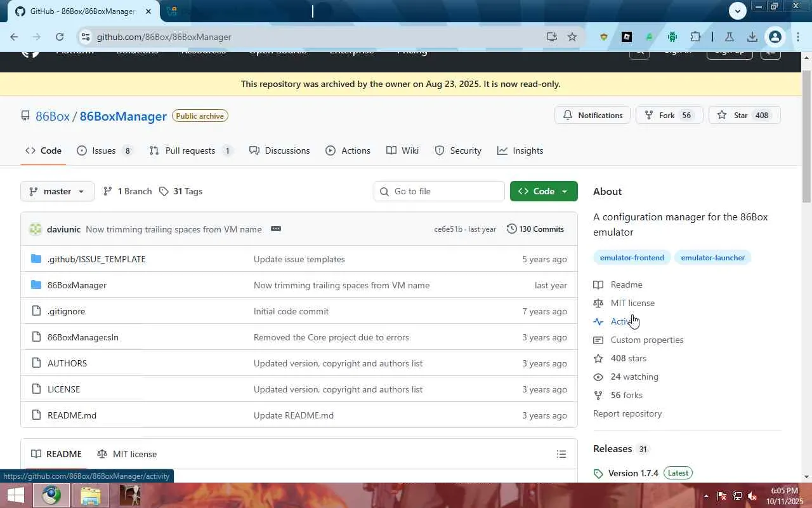The width and height of the screenshot is (812, 508).
Task: Open commit hash ce6e51b
Action: click(x=448, y=229)
